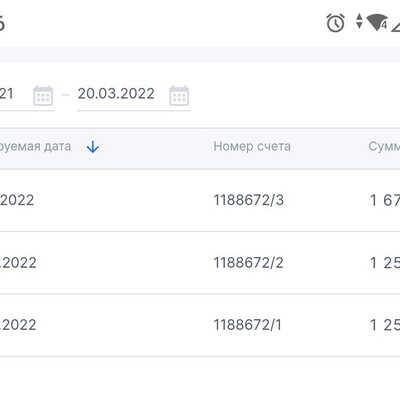The image size is (400, 400).
Task: Tap the Wi-Fi signal status icon
Action: pos(377,22)
